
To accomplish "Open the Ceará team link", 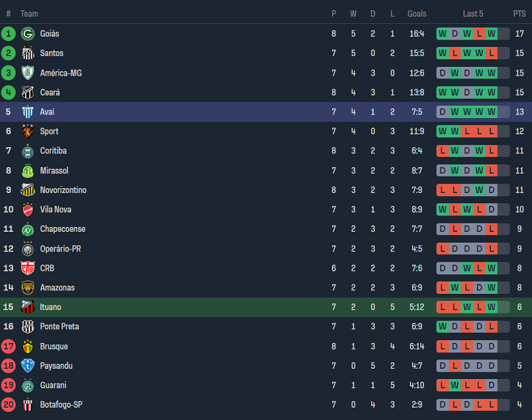I will pos(50,92).
